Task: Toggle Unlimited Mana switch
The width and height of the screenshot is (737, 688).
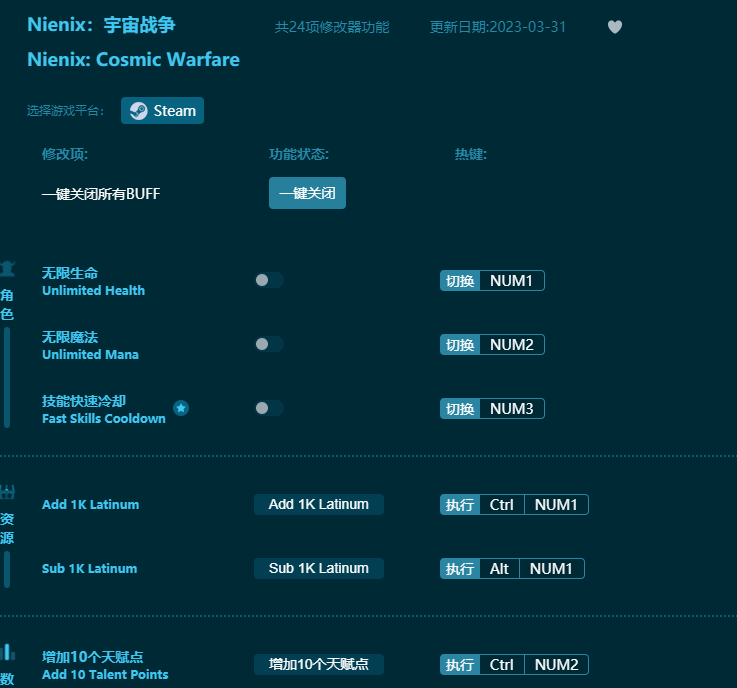Action: [x=269, y=344]
